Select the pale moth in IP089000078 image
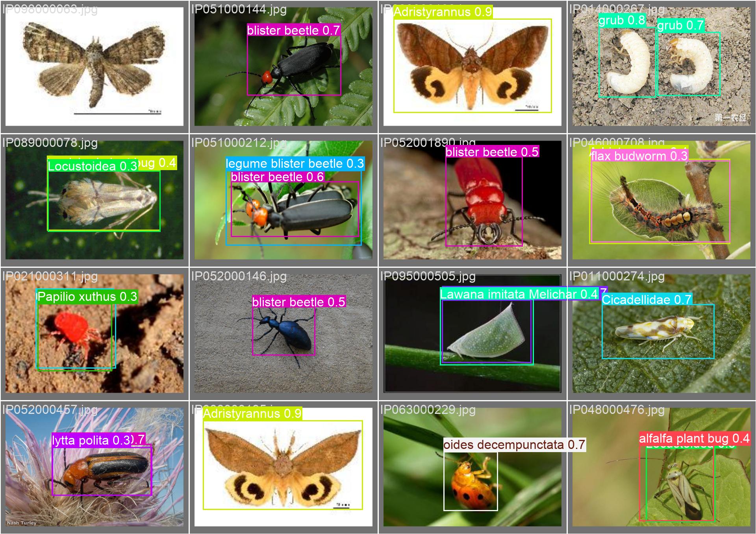 [104, 200]
